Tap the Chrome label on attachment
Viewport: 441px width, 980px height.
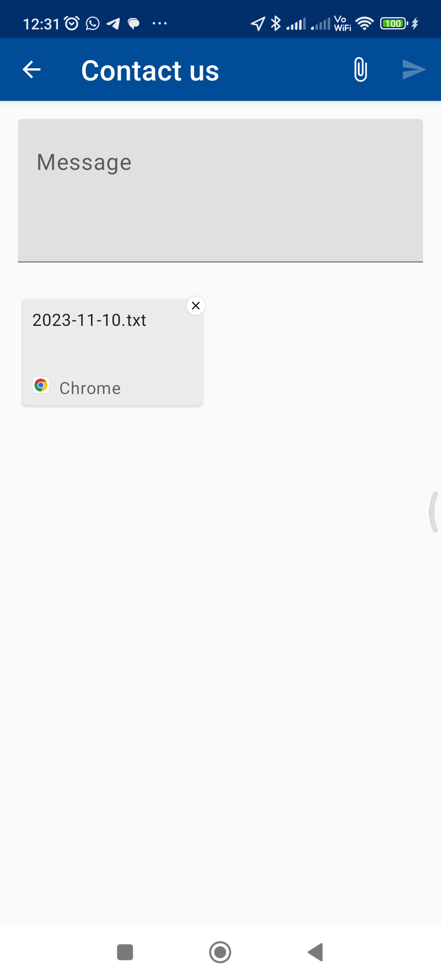90,388
